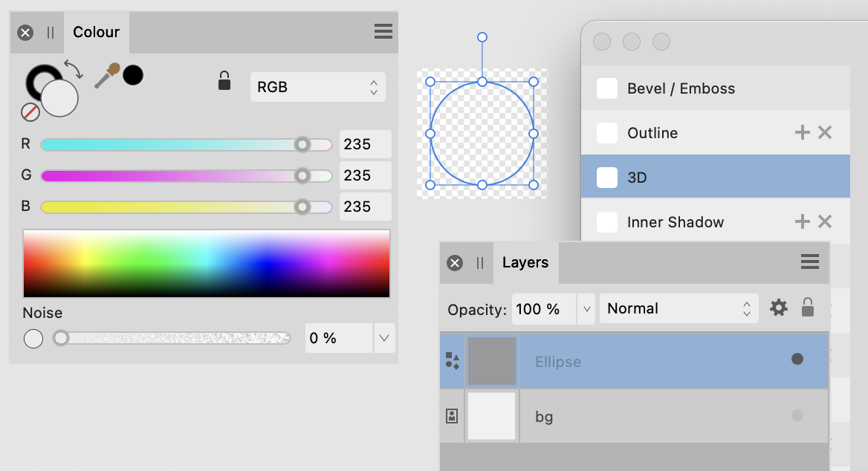Click the Ellipse layer thumbnail
The height and width of the screenshot is (471, 868).
(x=492, y=360)
